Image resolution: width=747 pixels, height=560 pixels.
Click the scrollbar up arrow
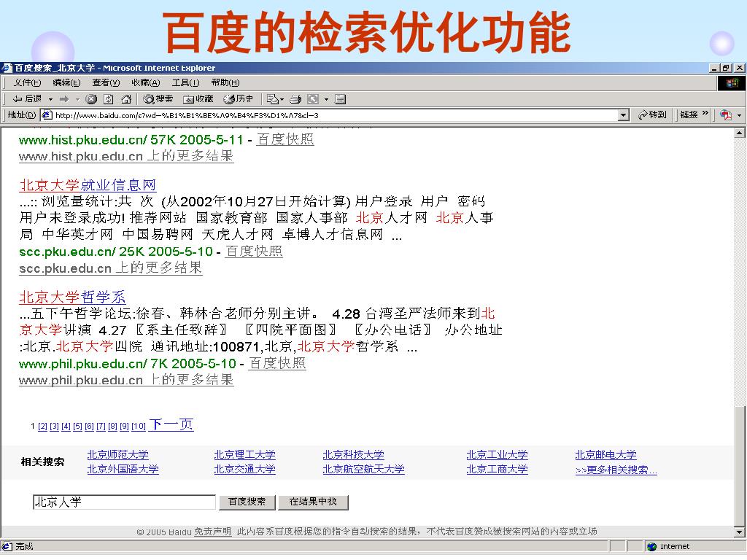coord(740,133)
